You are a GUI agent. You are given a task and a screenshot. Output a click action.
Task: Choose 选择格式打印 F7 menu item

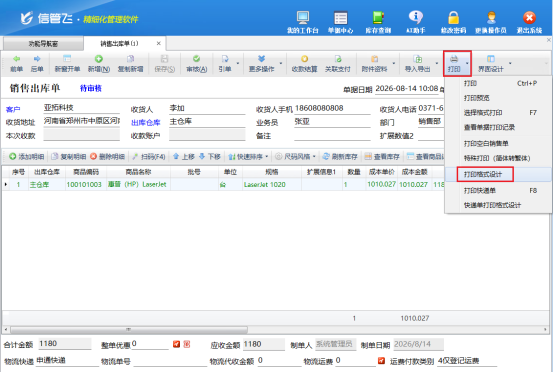[498, 113]
